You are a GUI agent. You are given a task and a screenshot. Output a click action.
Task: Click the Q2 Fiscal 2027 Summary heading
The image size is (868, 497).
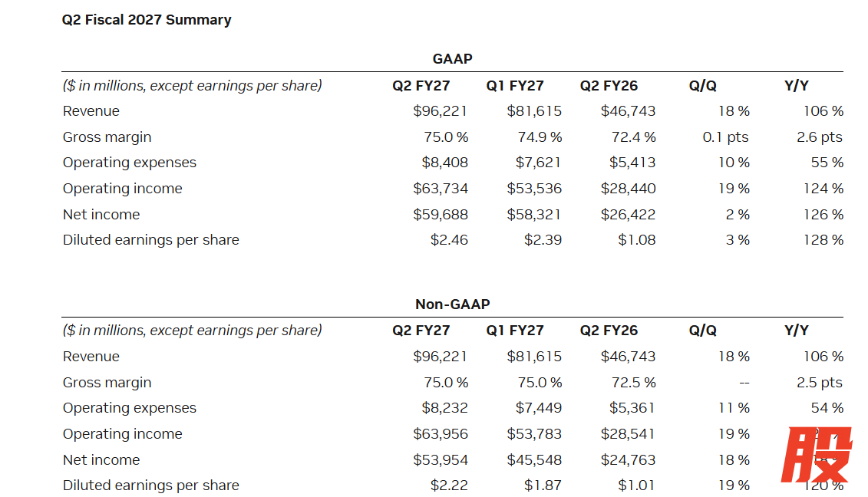pos(147,20)
